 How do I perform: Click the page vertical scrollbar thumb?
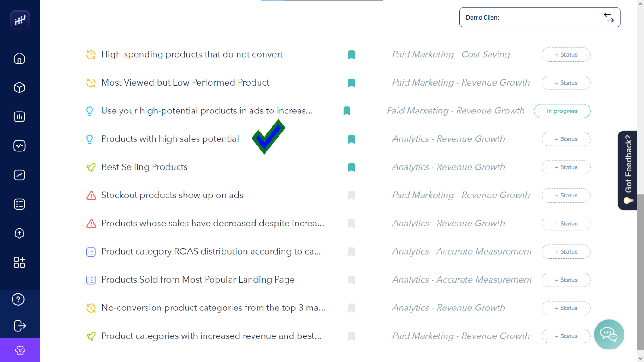[x=640, y=270]
